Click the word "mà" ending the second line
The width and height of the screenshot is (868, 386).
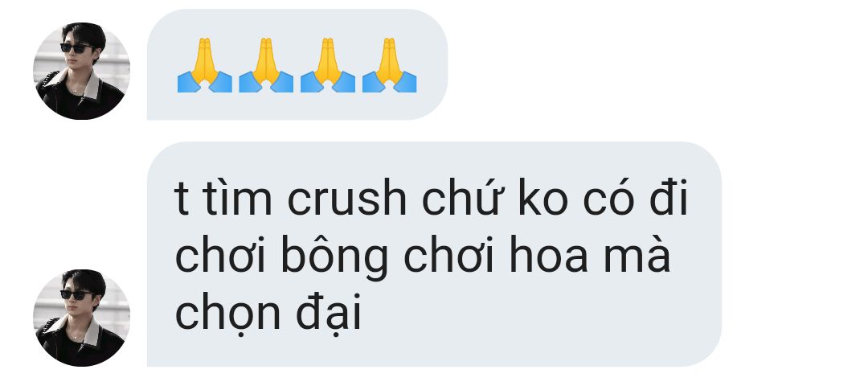click(636, 255)
